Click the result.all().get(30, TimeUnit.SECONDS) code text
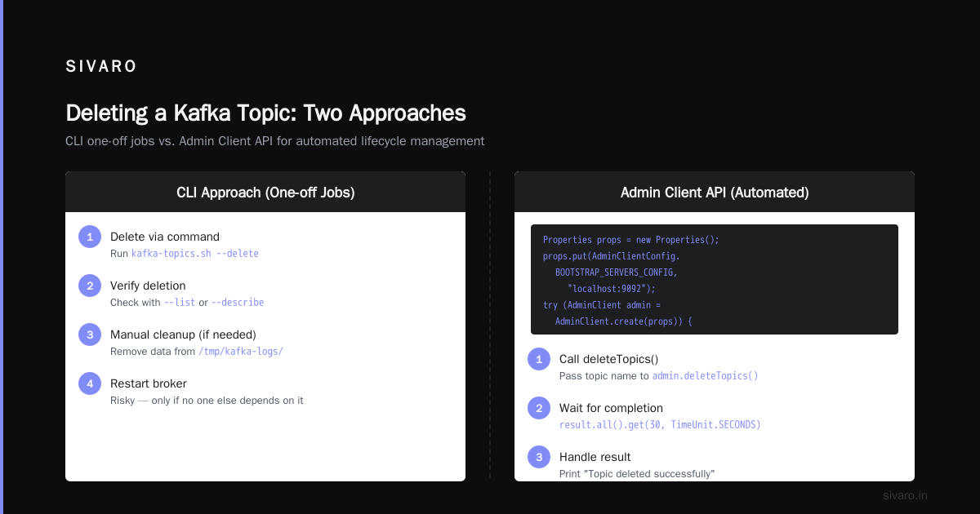Viewport: 980px width, 514px height. point(660,425)
